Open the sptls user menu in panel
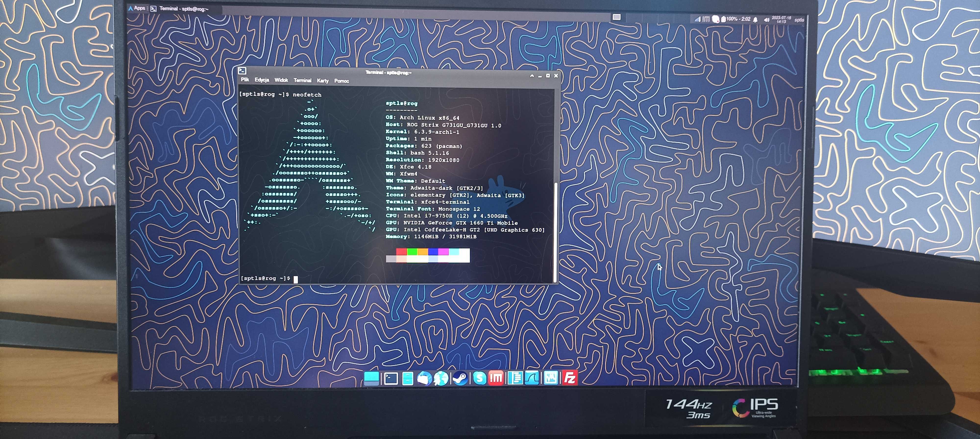980x439 pixels. coord(799,20)
